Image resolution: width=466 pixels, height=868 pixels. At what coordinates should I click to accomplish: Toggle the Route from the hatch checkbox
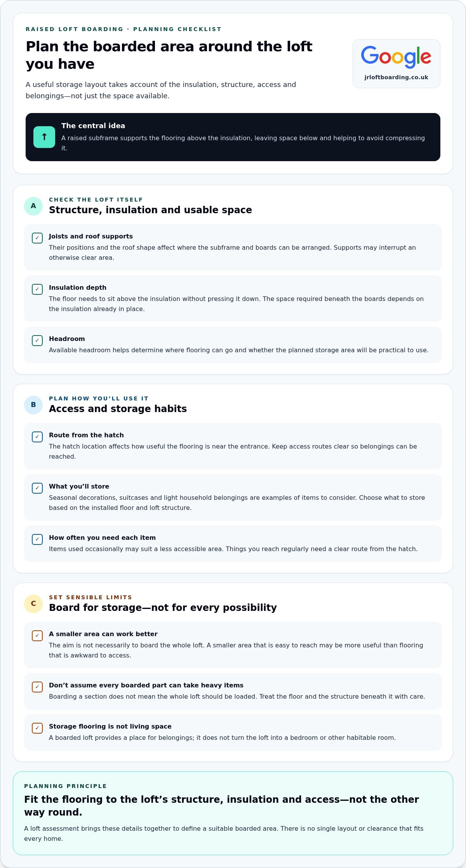[37, 437]
